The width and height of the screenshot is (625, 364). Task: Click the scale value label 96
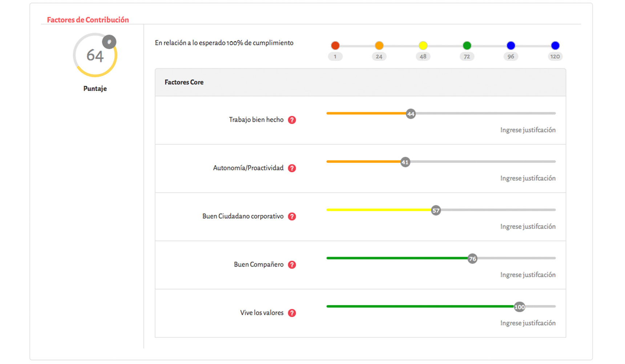point(511,57)
